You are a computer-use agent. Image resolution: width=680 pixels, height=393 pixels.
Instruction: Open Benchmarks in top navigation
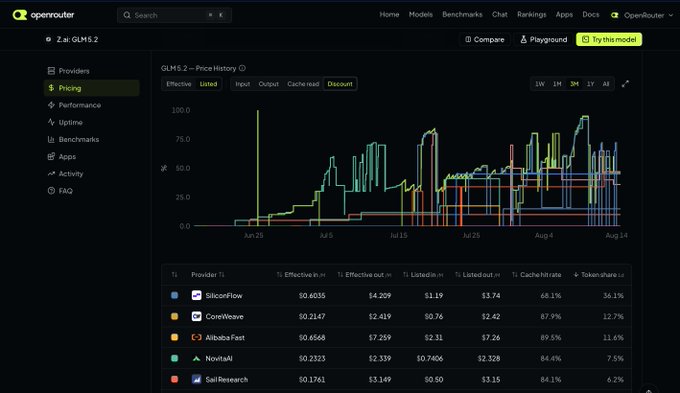pos(462,14)
